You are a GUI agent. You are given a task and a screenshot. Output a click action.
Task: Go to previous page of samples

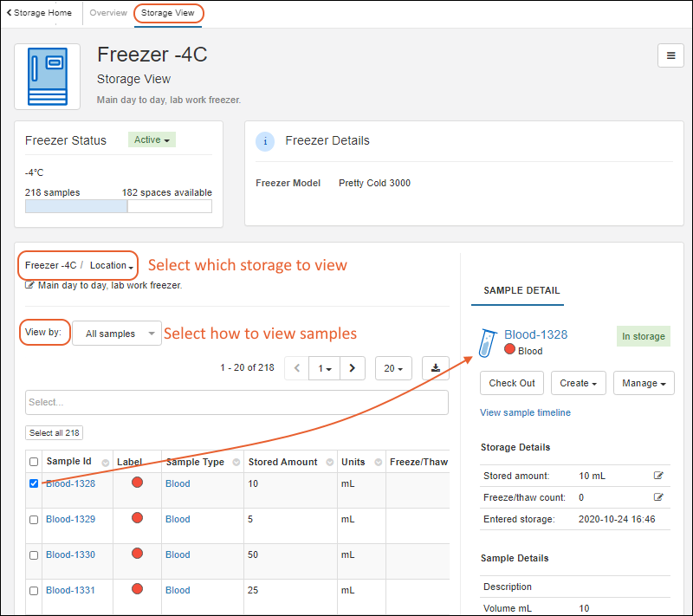(297, 368)
